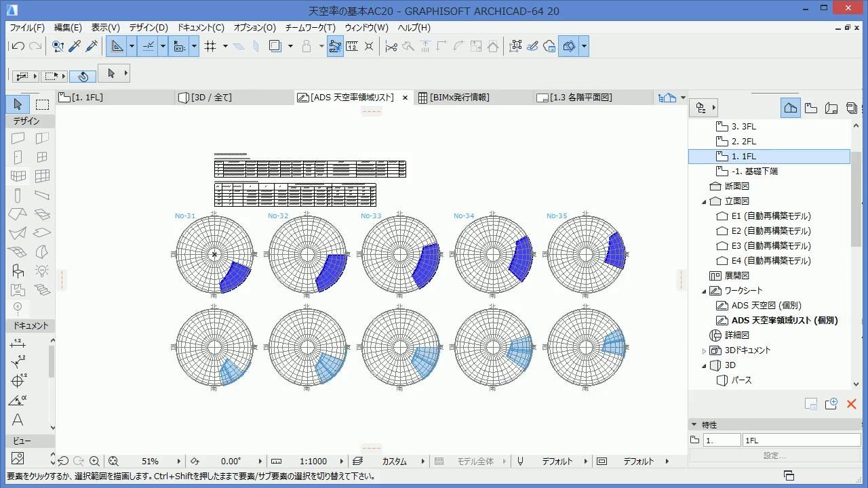Open the dropdown beside 3D cutting planes
Viewport: 868px width, 488px height.
tap(584, 46)
